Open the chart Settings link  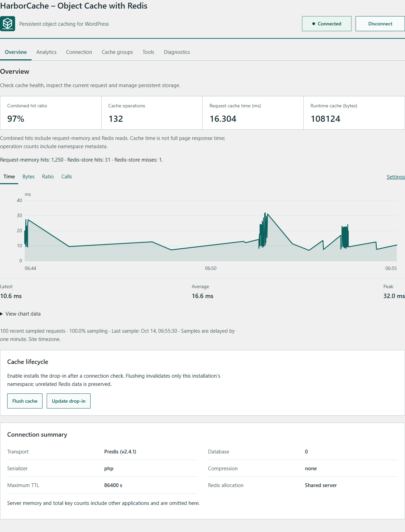(x=396, y=177)
